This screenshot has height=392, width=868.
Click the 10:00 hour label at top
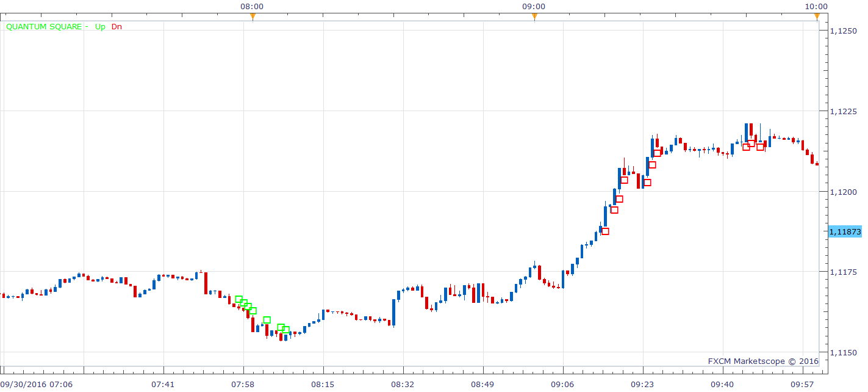click(x=816, y=6)
